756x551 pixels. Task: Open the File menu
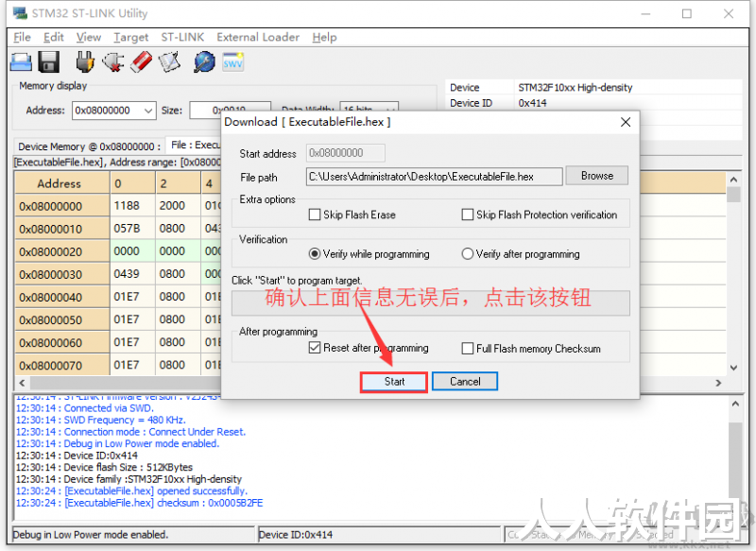(x=22, y=37)
